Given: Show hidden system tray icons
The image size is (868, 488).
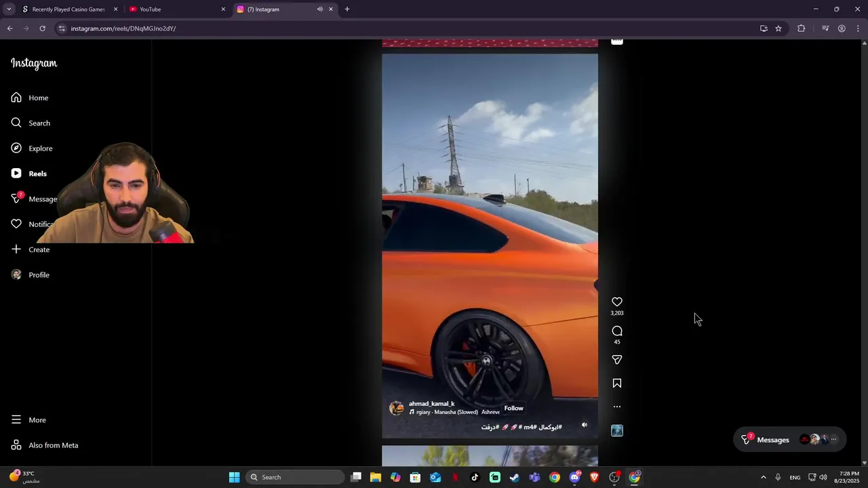Looking at the screenshot, I should [763, 477].
